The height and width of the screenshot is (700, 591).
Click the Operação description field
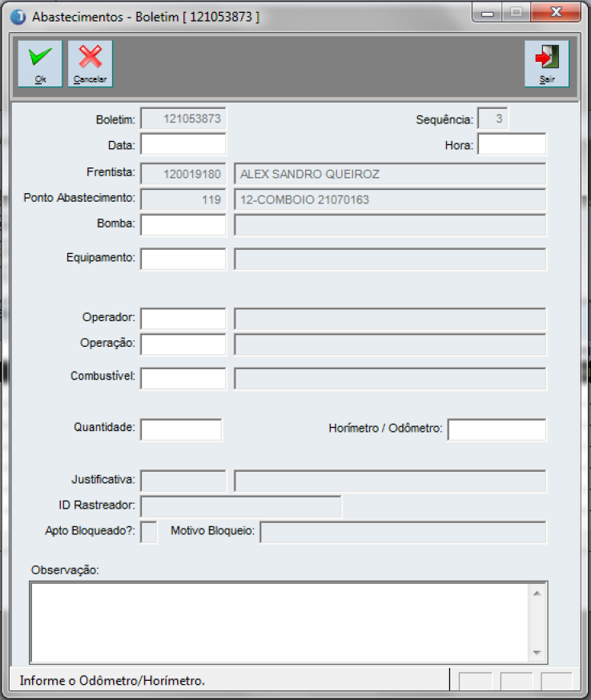pyautogui.click(x=390, y=344)
